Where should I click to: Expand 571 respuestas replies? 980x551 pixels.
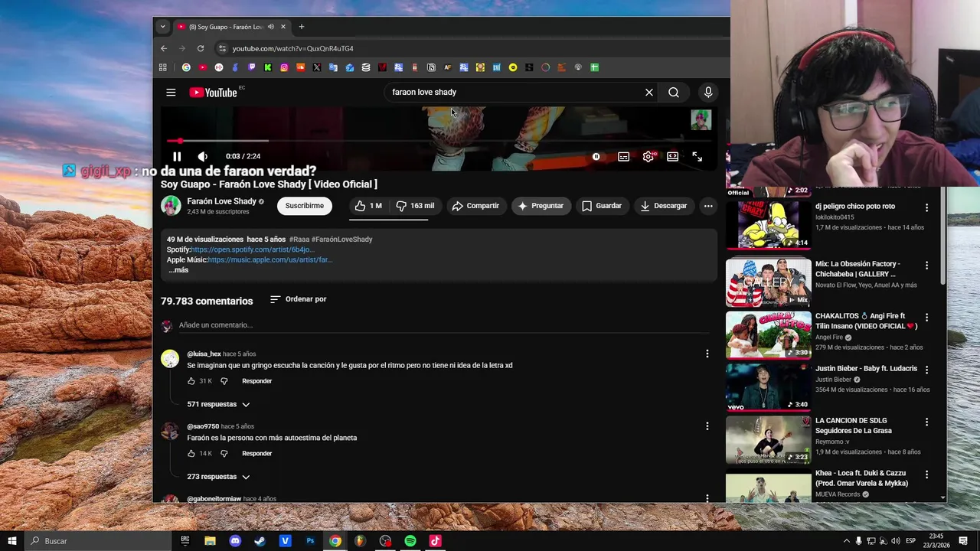pyautogui.click(x=219, y=404)
